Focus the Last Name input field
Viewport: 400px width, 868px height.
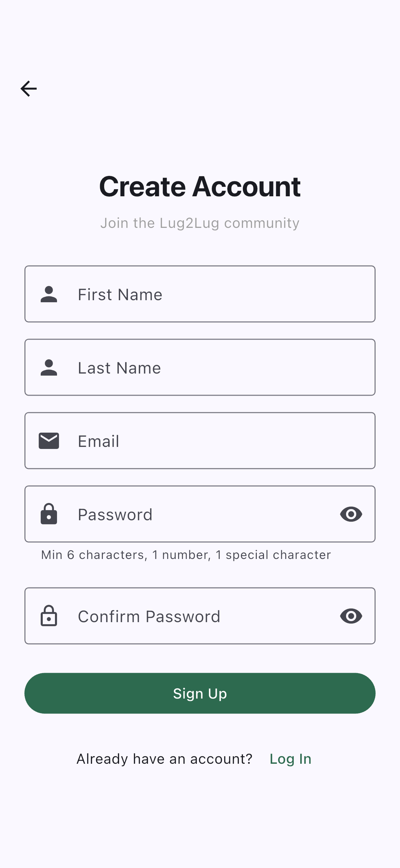(200, 367)
